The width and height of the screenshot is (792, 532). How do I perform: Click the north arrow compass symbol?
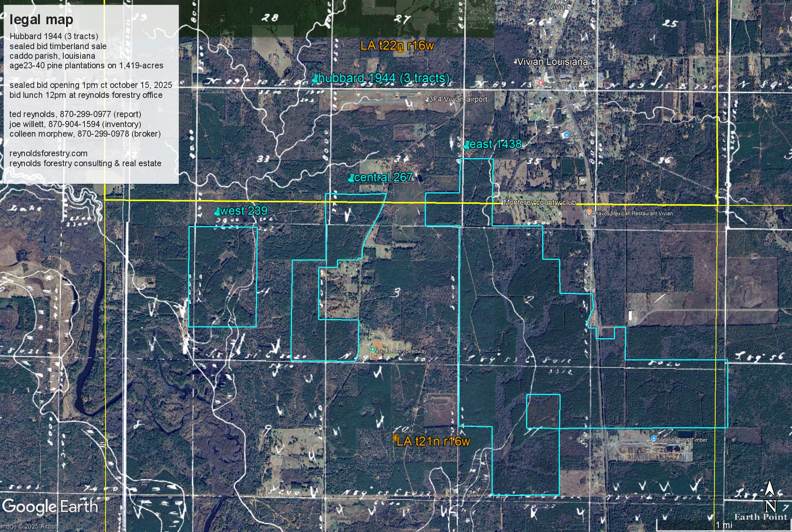click(x=769, y=497)
